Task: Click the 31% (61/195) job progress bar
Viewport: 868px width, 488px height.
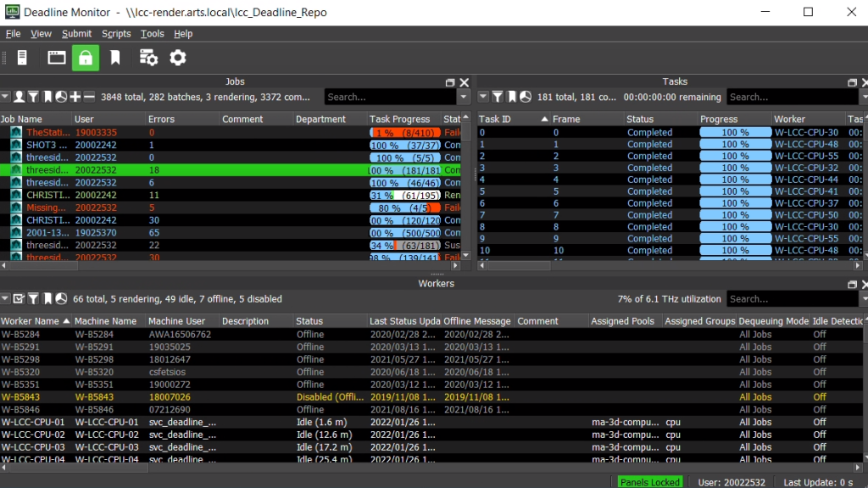Action: coord(405,196)
